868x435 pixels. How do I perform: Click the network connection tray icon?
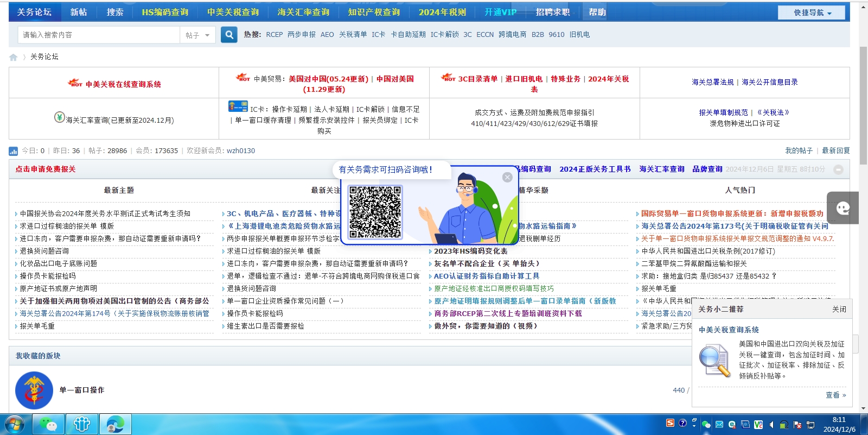[810, 425]
